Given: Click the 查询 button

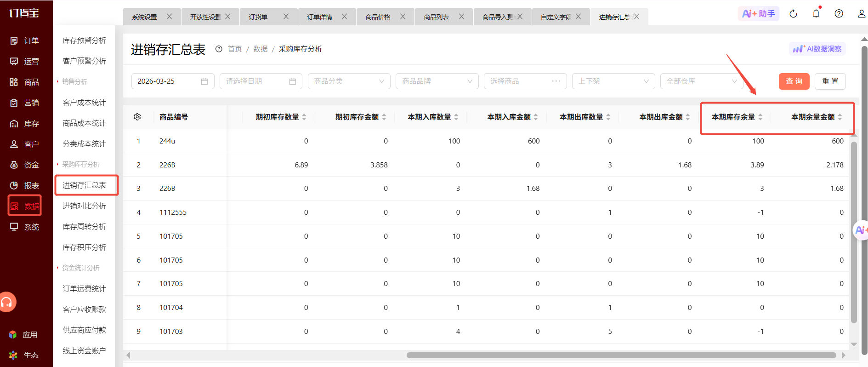Looking at the screenshot, I should pos(794,81).
